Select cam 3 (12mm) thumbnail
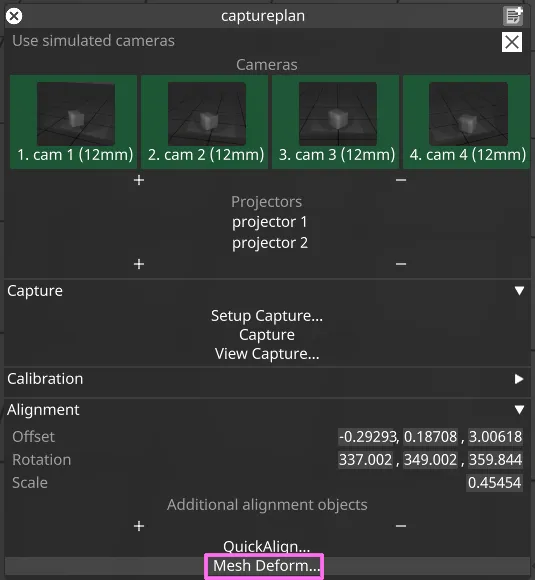 coord(336,122)
